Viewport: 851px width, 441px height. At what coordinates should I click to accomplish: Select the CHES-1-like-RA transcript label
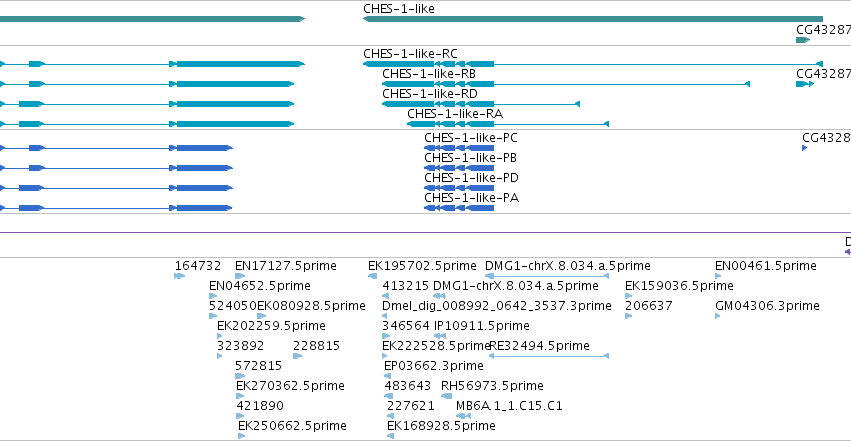tap(455, 114)
